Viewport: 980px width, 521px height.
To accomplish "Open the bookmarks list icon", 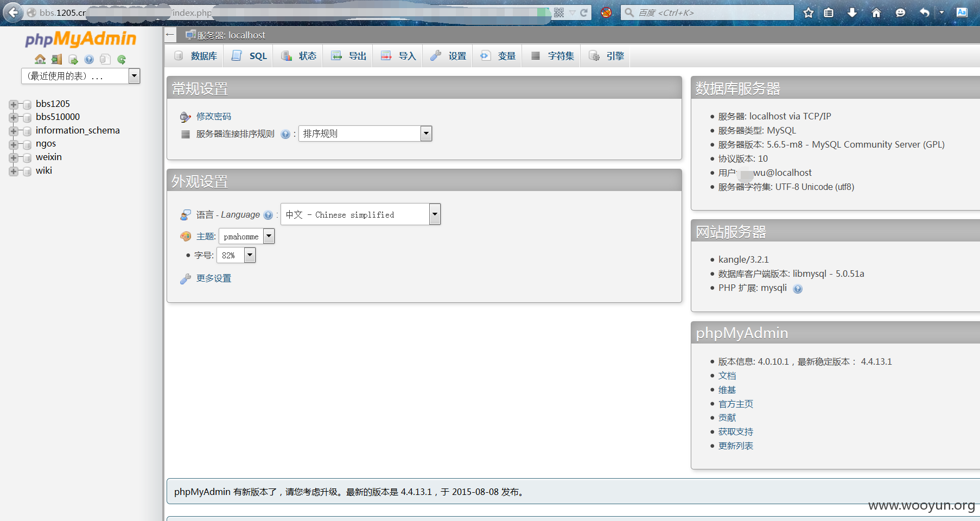I will point(829,12).
